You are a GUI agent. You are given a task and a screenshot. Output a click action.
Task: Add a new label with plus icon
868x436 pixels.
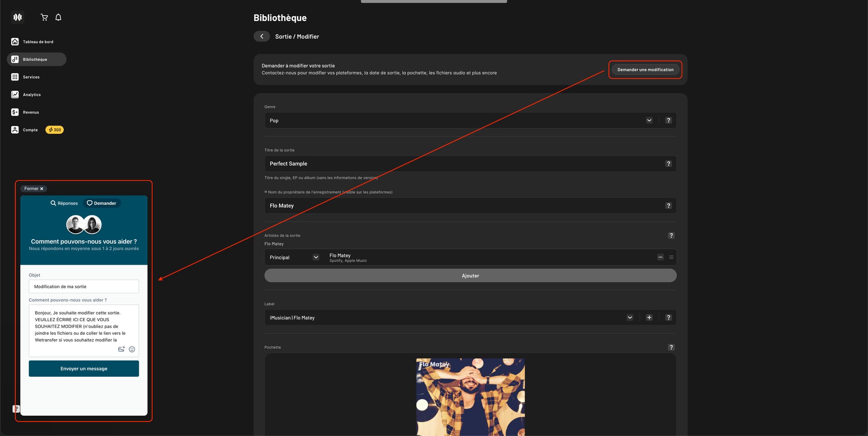tap(649, 318)
